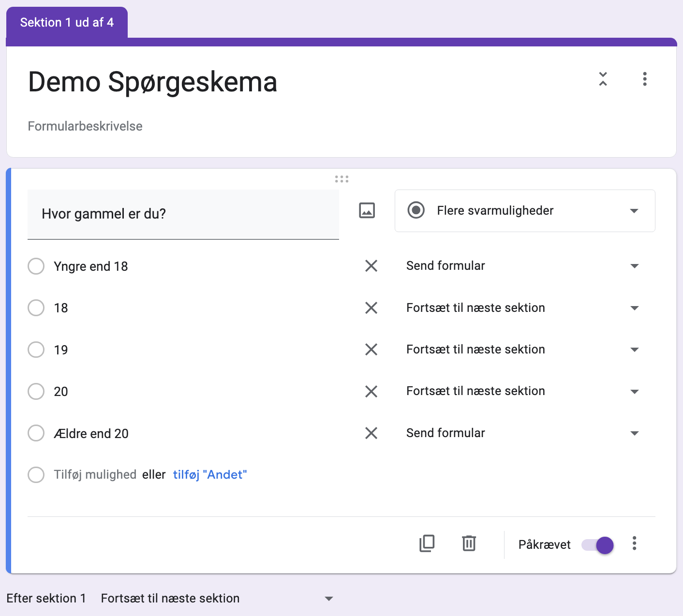Select the "20" radio button
This screenshot has height=616, width=683.
(x=36, y=391)
